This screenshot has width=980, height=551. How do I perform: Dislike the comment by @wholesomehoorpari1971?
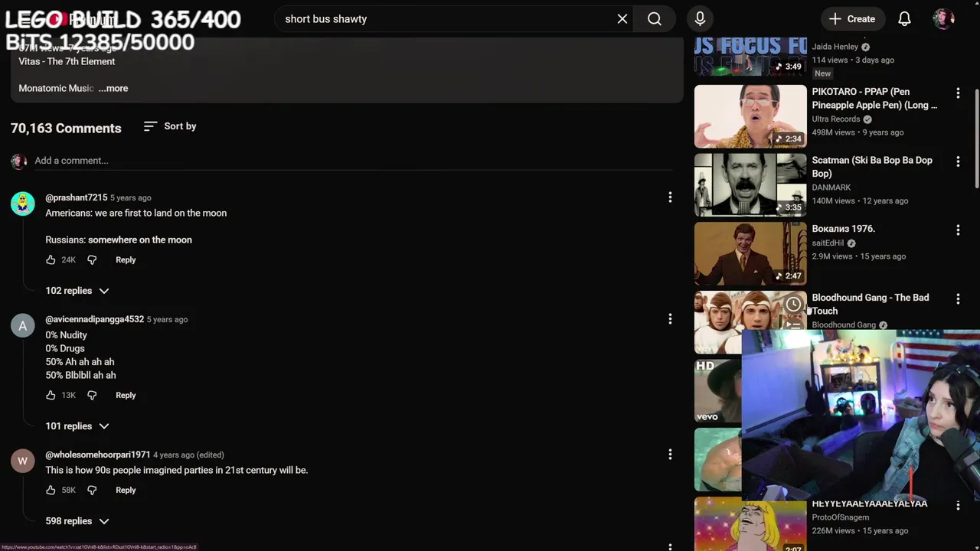(x=92, y=491)
